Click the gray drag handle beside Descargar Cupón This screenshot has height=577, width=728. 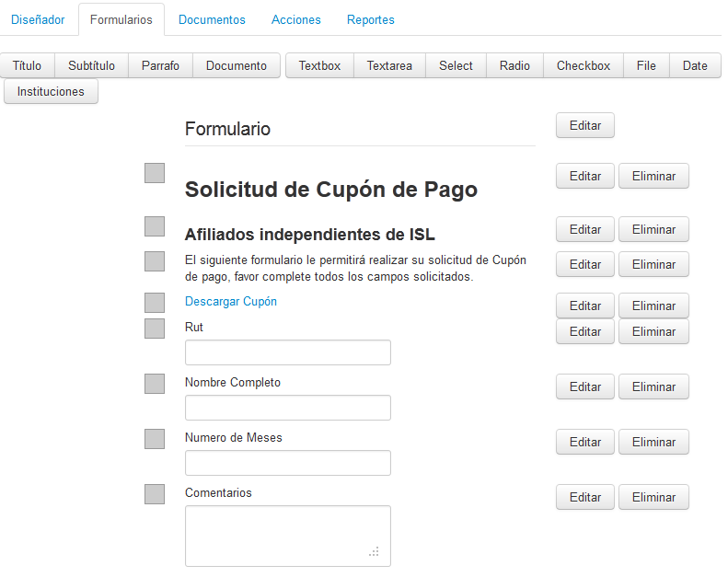coord(155,303)
